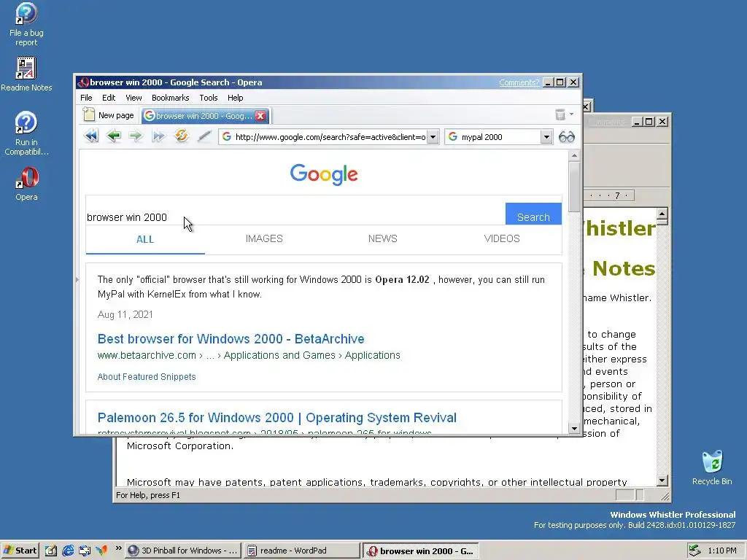Click WordPad scrollbar down arrow
This screenshot has height=560, width=747.
click(x=662, y=481)
